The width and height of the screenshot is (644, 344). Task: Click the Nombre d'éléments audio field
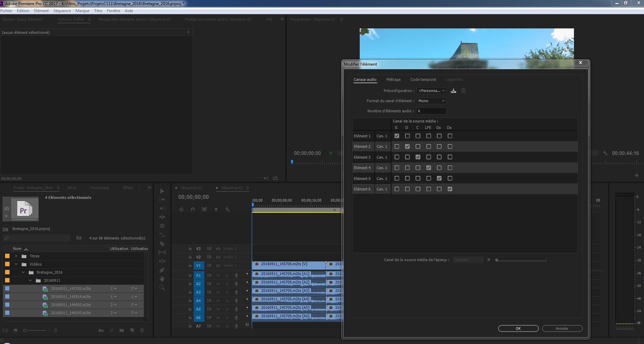pos(431,111)
